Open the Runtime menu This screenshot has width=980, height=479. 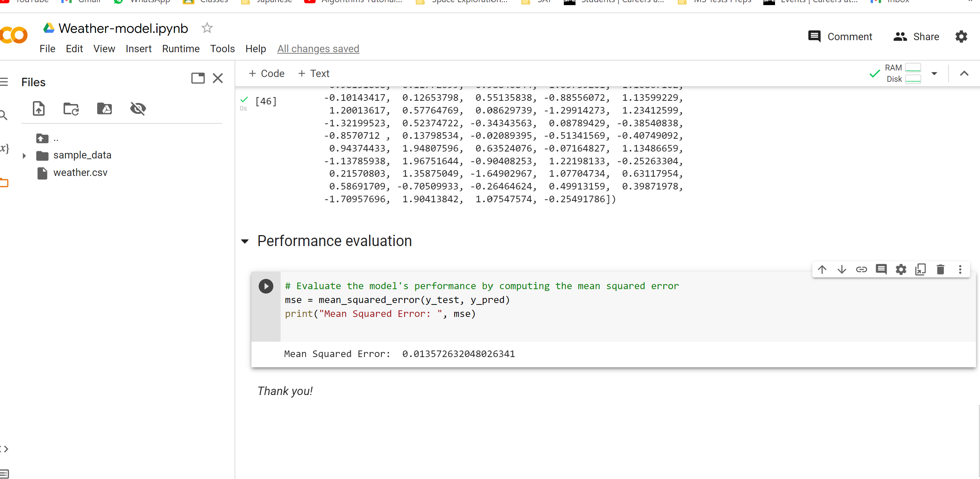pyautogui.click(x=181, y=49)
